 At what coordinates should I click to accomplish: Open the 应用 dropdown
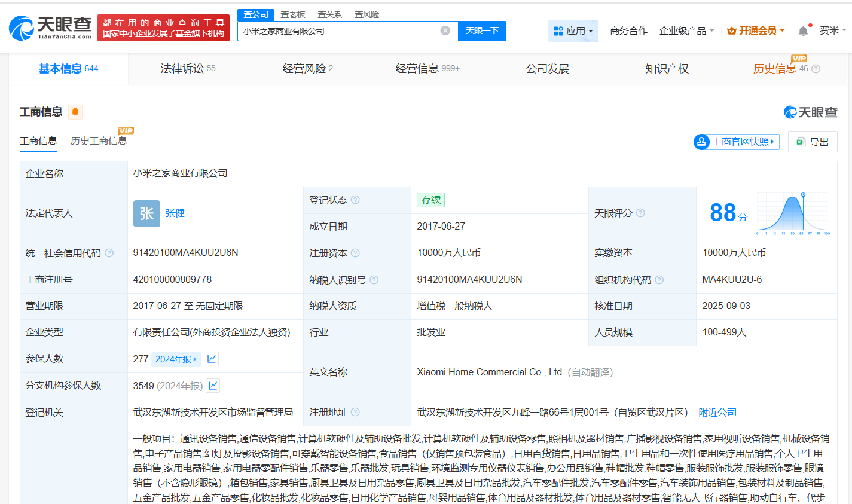point(573,30)
